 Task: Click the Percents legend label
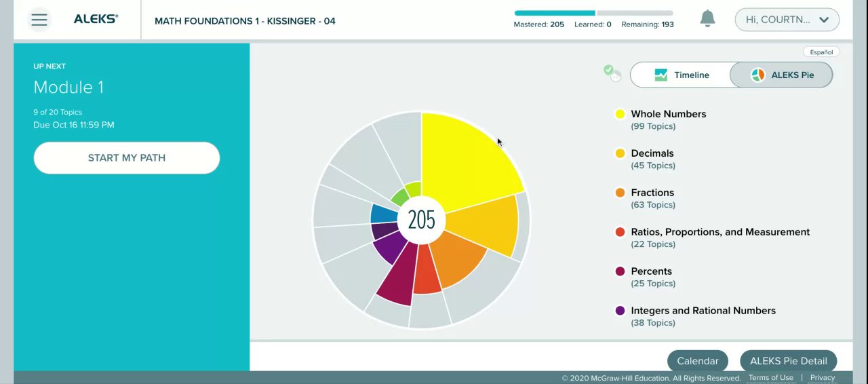click(651, 271)
